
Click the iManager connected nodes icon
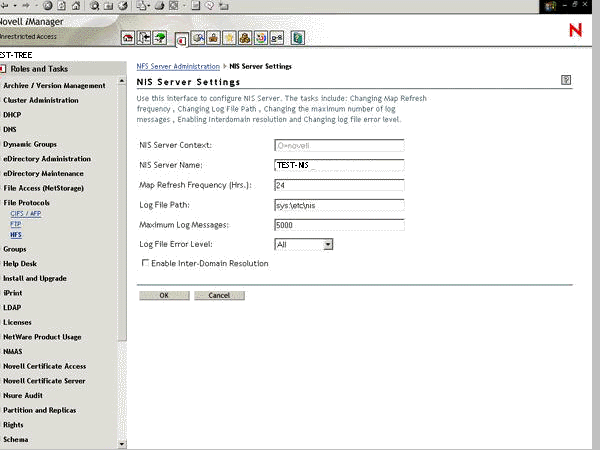coord(277,38)
